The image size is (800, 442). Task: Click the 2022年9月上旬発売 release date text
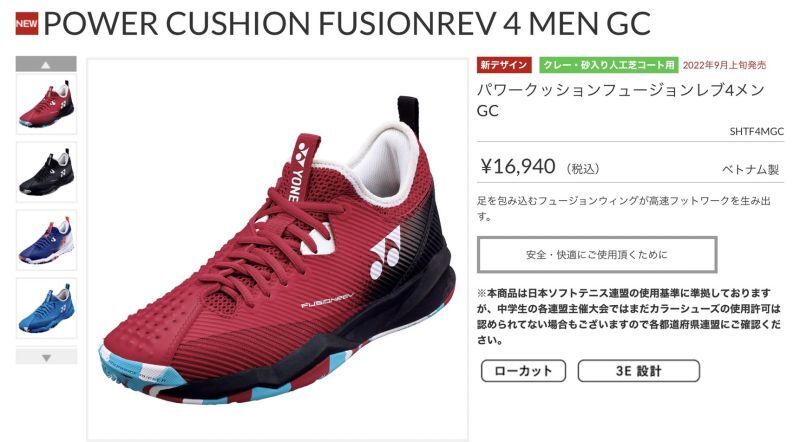tap(724, 65)
